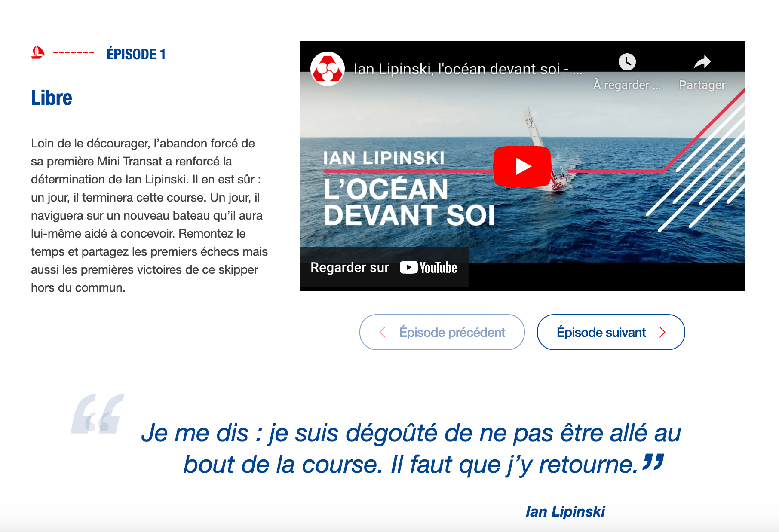
Task: Click the red sailboat icon
Action: 38,53
